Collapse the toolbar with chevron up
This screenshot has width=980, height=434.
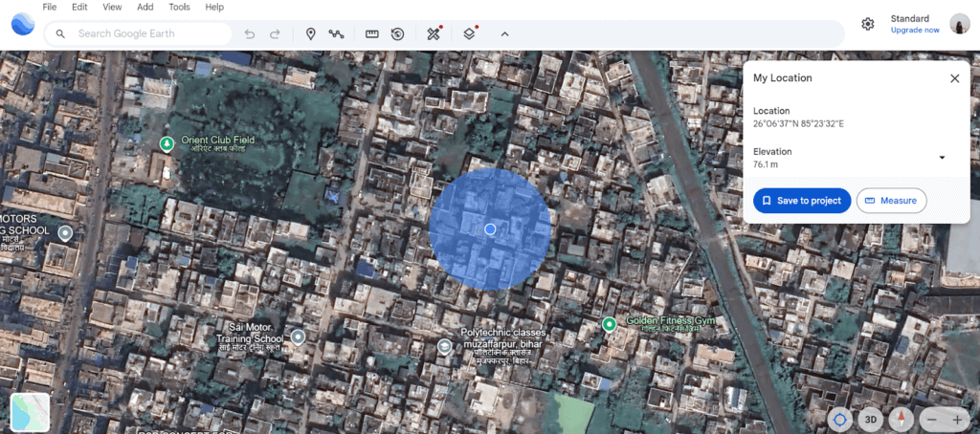[x=504, y=33]
